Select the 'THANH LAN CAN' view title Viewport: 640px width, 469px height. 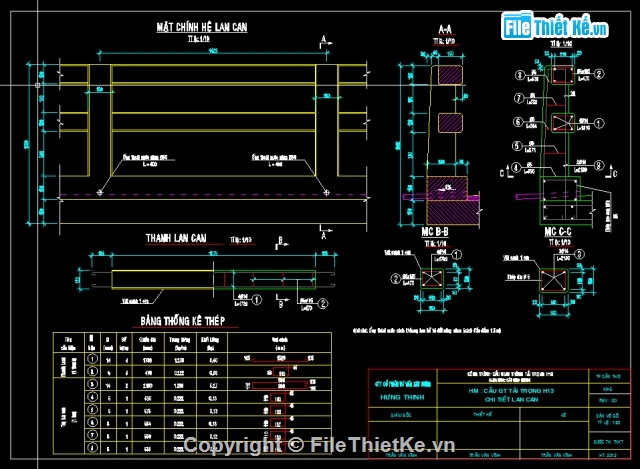(176, 238)
